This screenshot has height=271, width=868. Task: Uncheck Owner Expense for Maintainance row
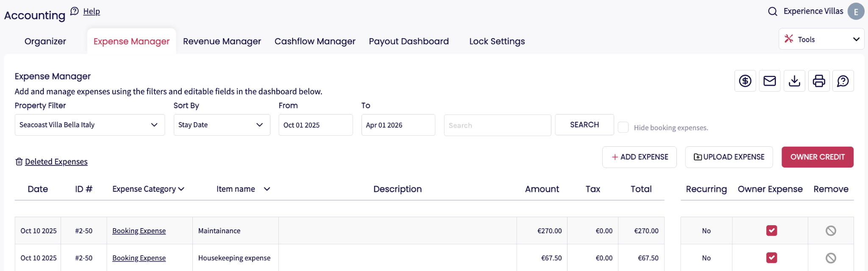point(771,231)
